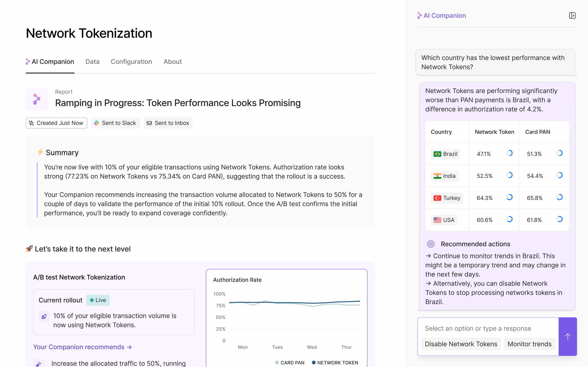Select the Monitor trends option
The image size is (588, 367).
coord(529,344)
